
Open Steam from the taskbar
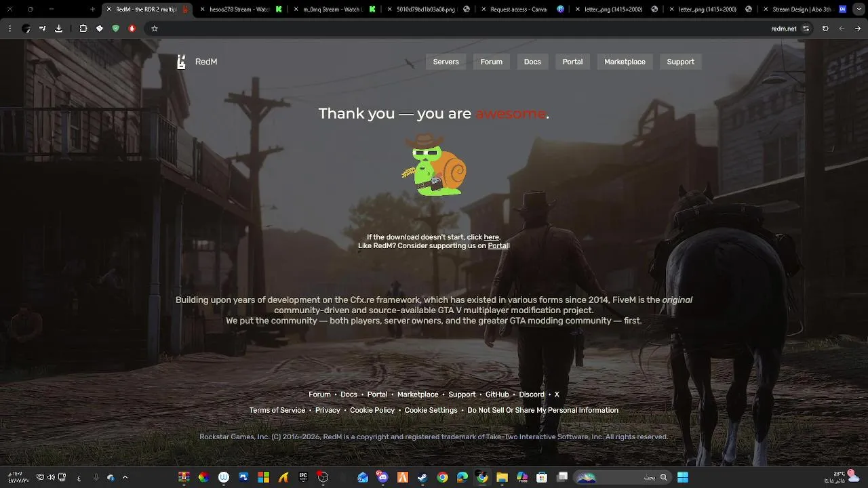tap(422, 477)
